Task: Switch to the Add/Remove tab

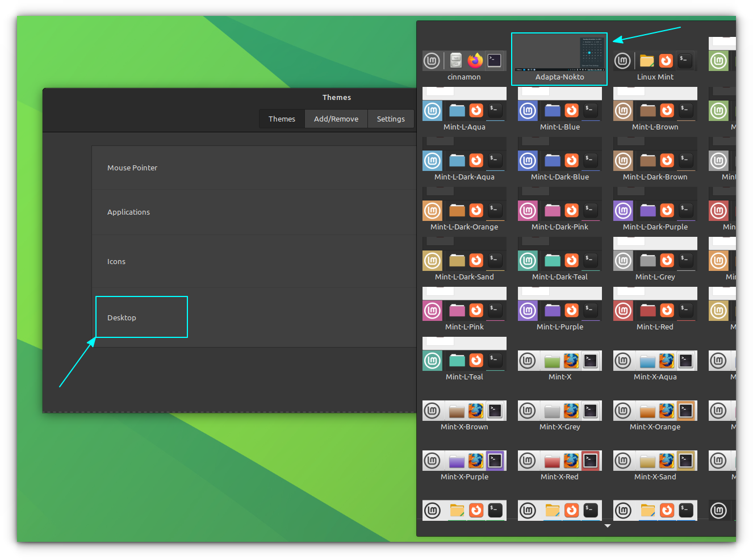Action: pyautogui.click(x=336, y=119)
